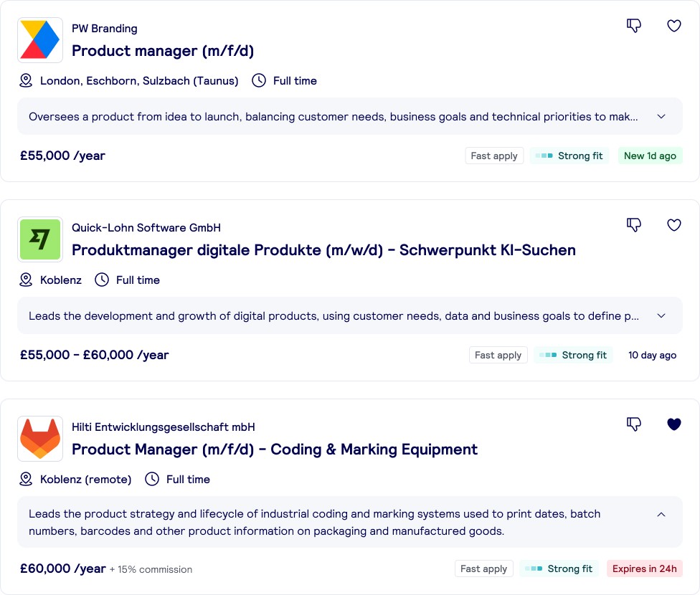Click the 10 day ago posting date
The height and width of the screenshot is (595, 700).
click(x=652, y=355)
